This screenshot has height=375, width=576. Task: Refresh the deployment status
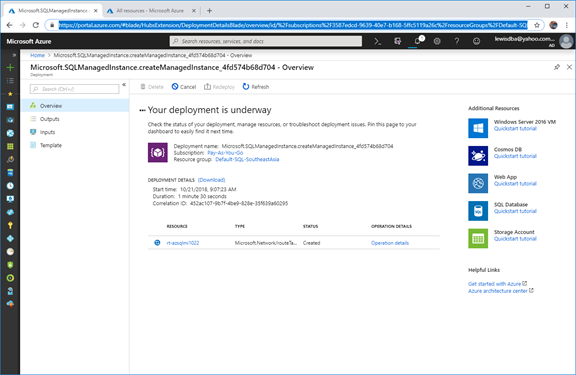256,87
